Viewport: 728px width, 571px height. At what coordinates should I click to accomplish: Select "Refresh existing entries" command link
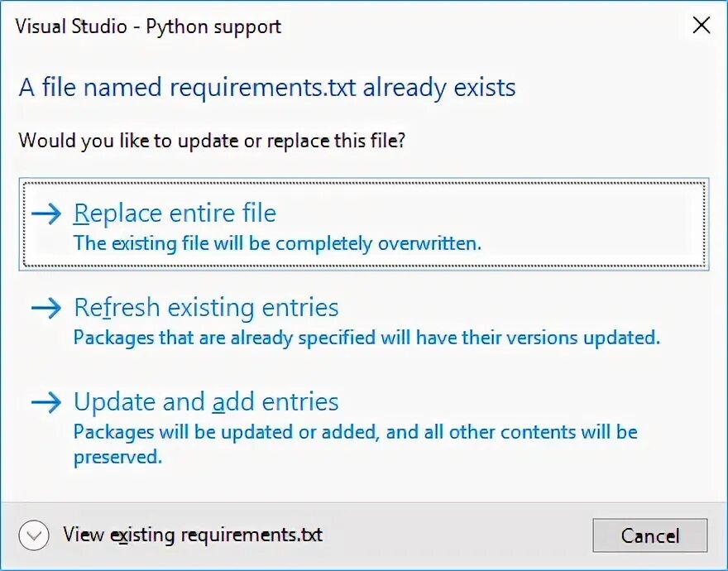[206, 308]
